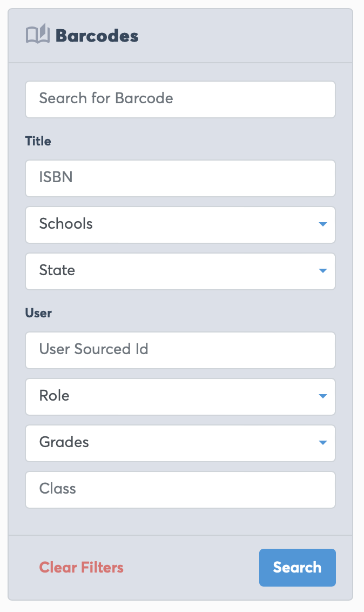This screenshot has width=364, height=612.
Task: Open the Role dropdown
Action: pos(173,396)
